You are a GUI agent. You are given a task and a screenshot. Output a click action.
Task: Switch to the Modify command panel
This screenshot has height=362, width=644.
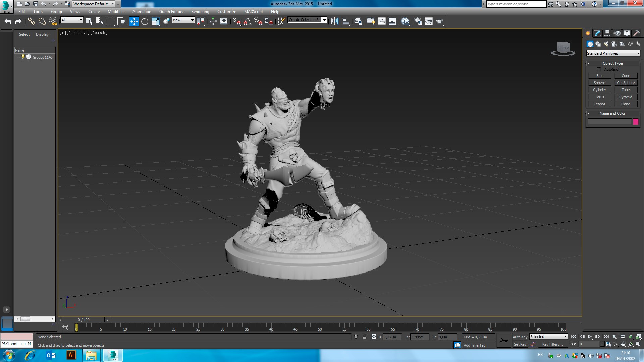(x=597, y=33)
